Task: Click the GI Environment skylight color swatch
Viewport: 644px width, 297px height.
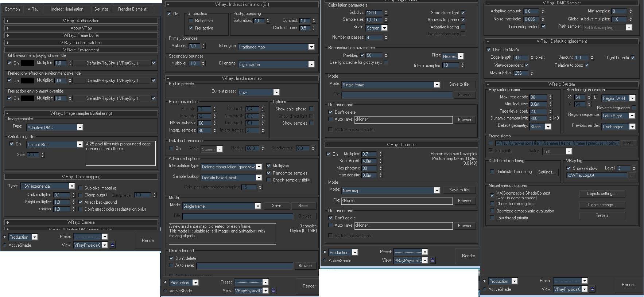Action: tap(28, 63)
